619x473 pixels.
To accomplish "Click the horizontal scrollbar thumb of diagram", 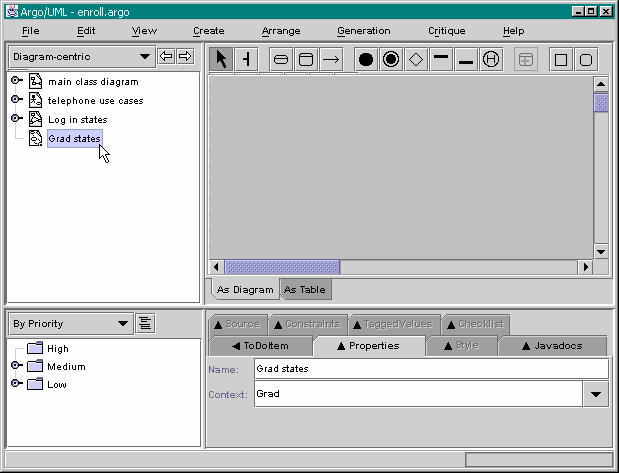I will tap(282, 267).
